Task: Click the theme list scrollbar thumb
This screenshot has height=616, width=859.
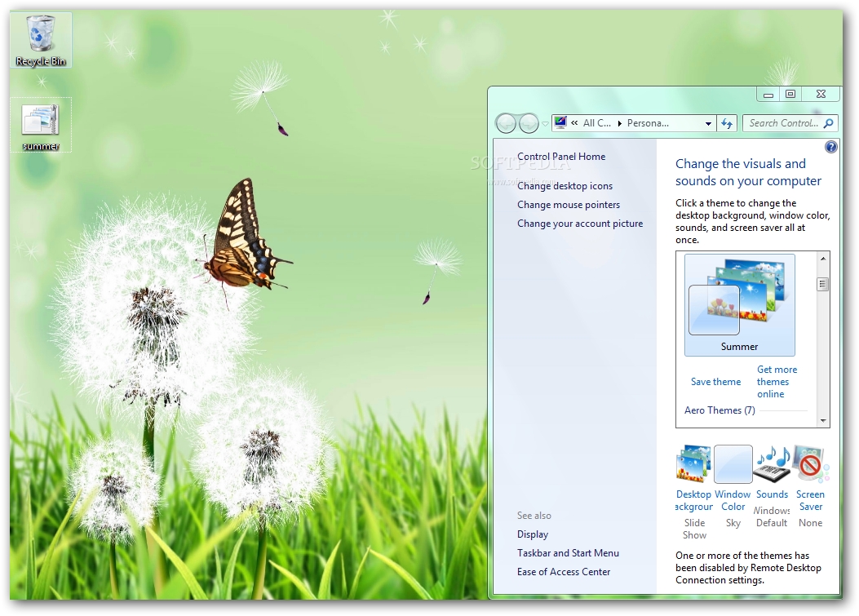Action: click(x=822, y=284)
